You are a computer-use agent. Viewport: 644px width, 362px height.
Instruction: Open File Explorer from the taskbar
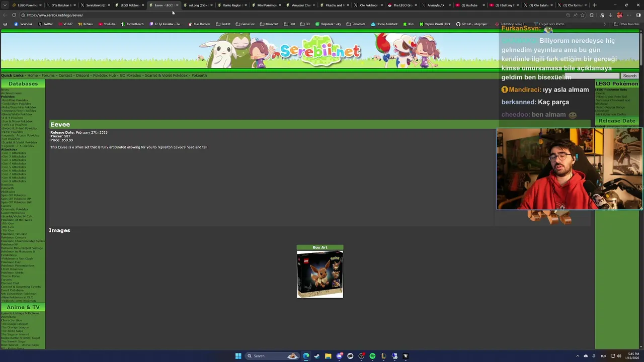coord(328,356)
